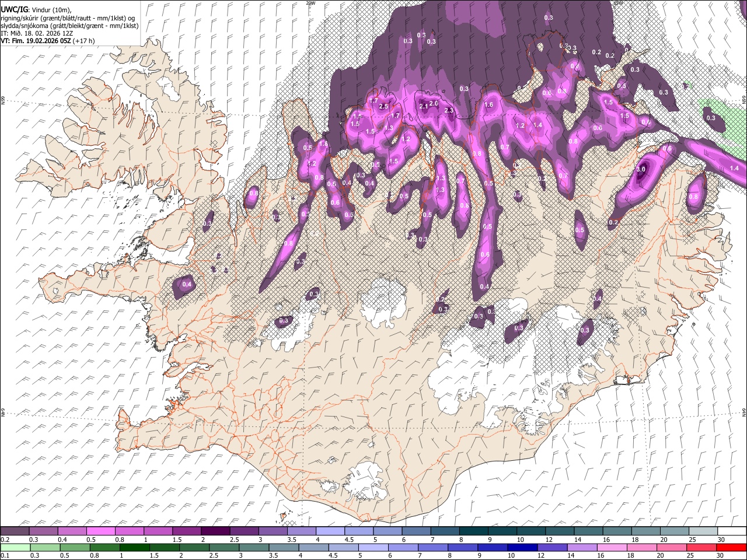Click the 2.5 precipitation value on the map
This screenshot has height=560, width=747.
pyautogui.click(x=383, y=106)
